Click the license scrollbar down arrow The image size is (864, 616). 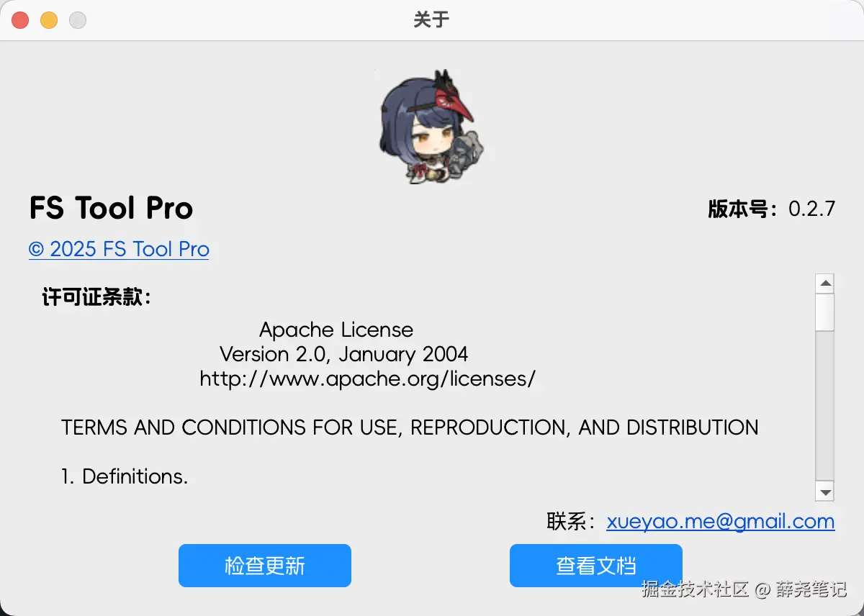point(825,492)
